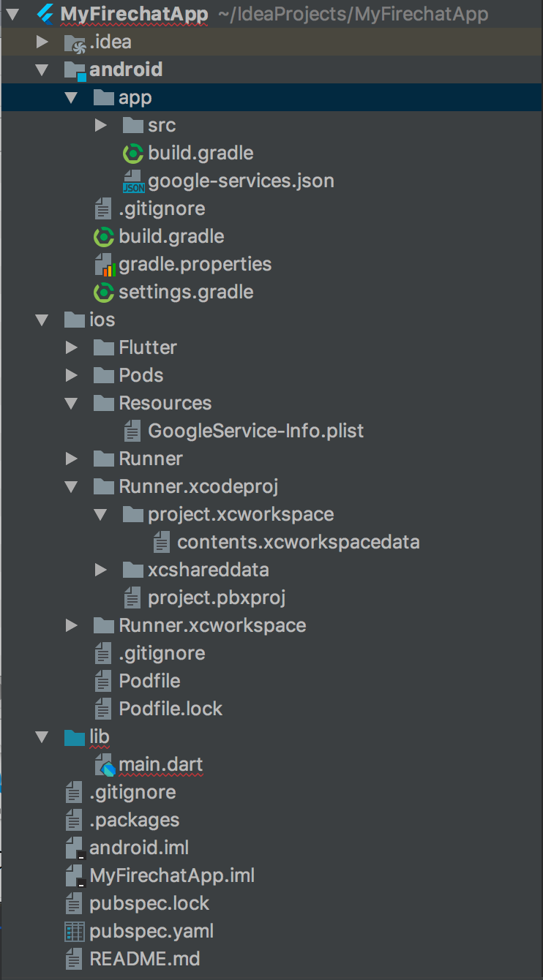Select contents.xcworkspacedata in the tree
Image resolution: width=543 pixels, height=980 pixels.
click(x=298, y=543)
